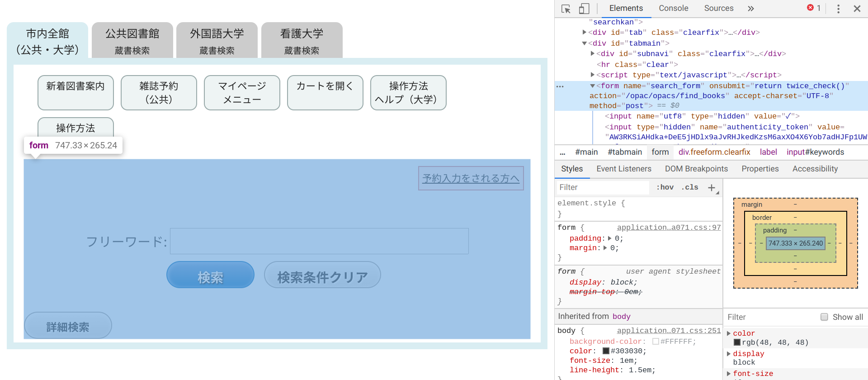The image size is (868, 380).
Task: Click the #303030 color swatch in body rule
Action: click(x=606, y=351)
